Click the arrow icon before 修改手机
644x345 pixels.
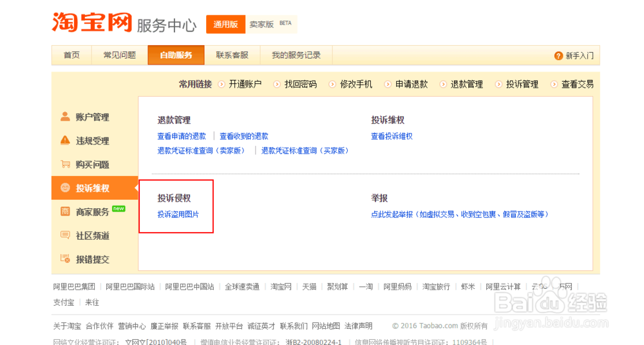coord(332,84)
